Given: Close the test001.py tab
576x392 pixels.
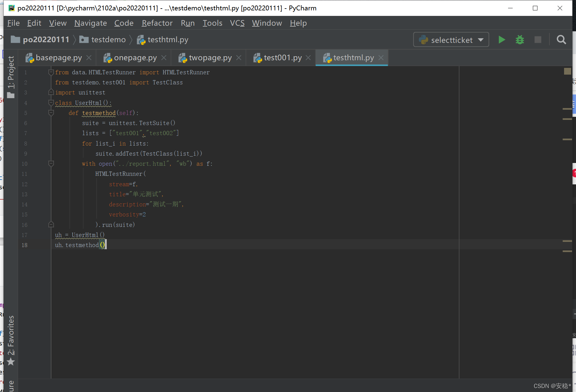Looking at the screenshot, I should (x=309, y=57).
